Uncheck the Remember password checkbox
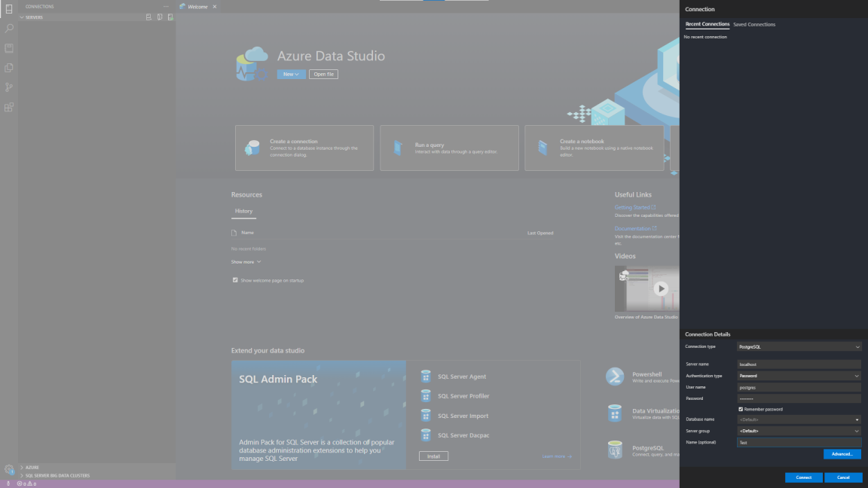The image size is (868, 488). pyautogui.click(x=741, y=410)
